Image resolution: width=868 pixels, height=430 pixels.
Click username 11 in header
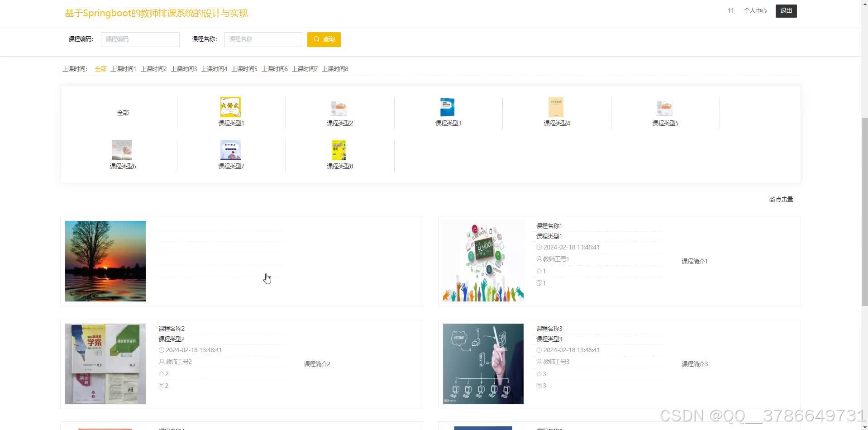click(730, 10)
